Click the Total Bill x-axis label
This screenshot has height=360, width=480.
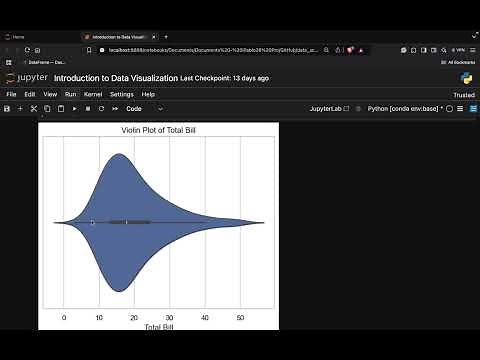tap(159, 327)
